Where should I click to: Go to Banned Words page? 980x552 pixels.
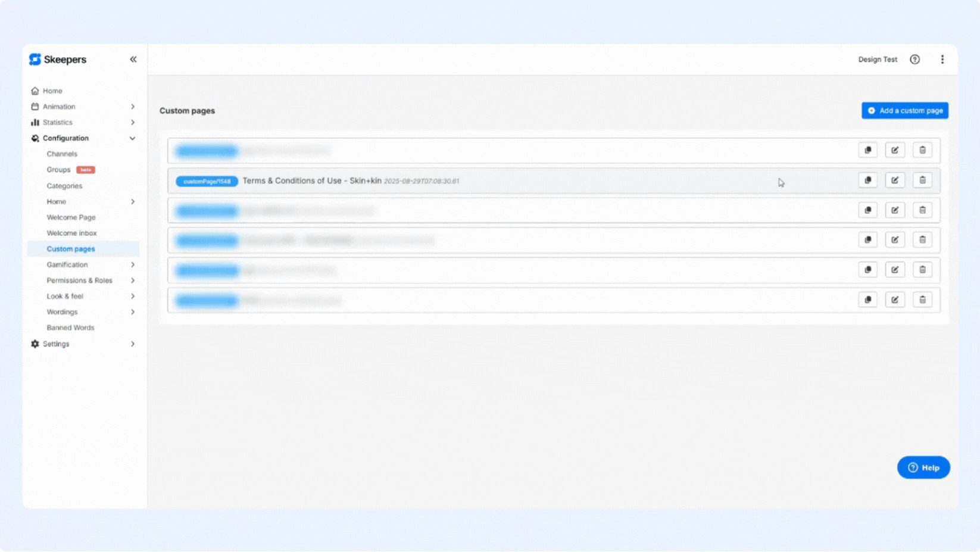[70, 328]
